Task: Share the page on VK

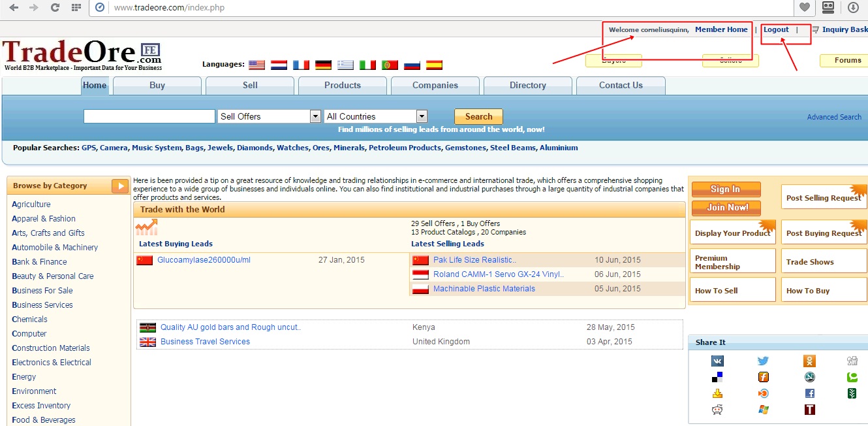Action: 717,361
